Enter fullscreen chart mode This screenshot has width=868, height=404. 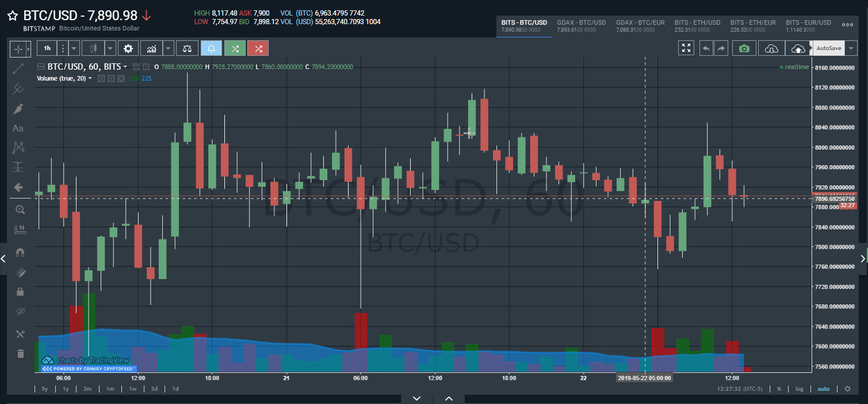tap(686, 48)
